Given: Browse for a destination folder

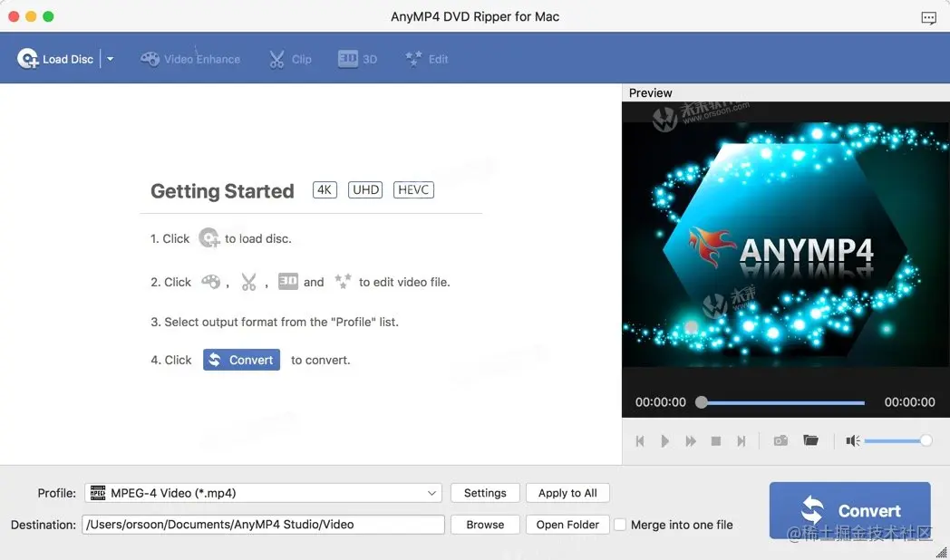Looking at the screenshot, I should [485, 525].
